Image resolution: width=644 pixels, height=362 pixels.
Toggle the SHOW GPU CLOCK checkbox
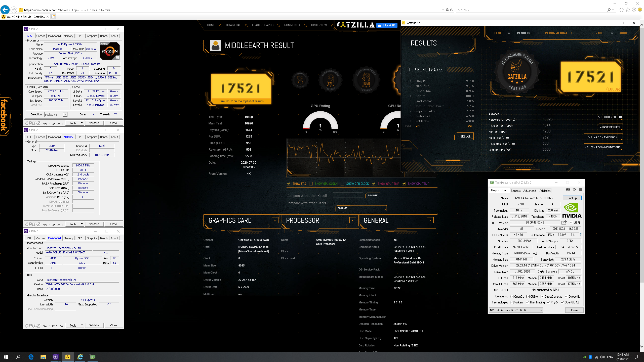tap(311, 184)
